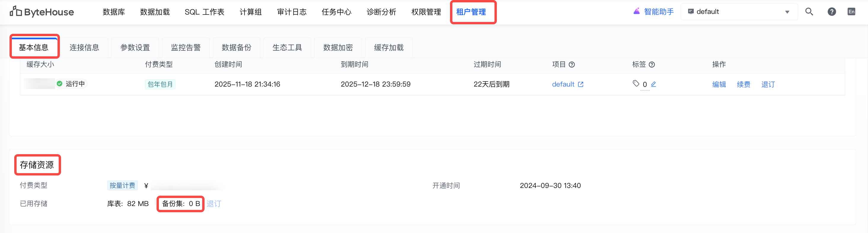Click the 编辑 link in 操作 column
This screenshot has width=868, height=233.
pyautogui.click(x=719, y=84)
